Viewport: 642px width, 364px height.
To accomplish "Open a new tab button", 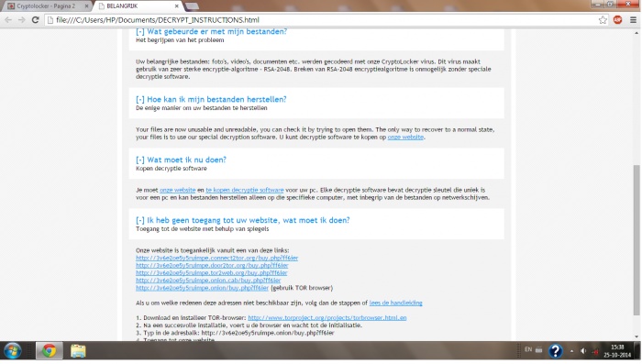I will click(192, 6).
